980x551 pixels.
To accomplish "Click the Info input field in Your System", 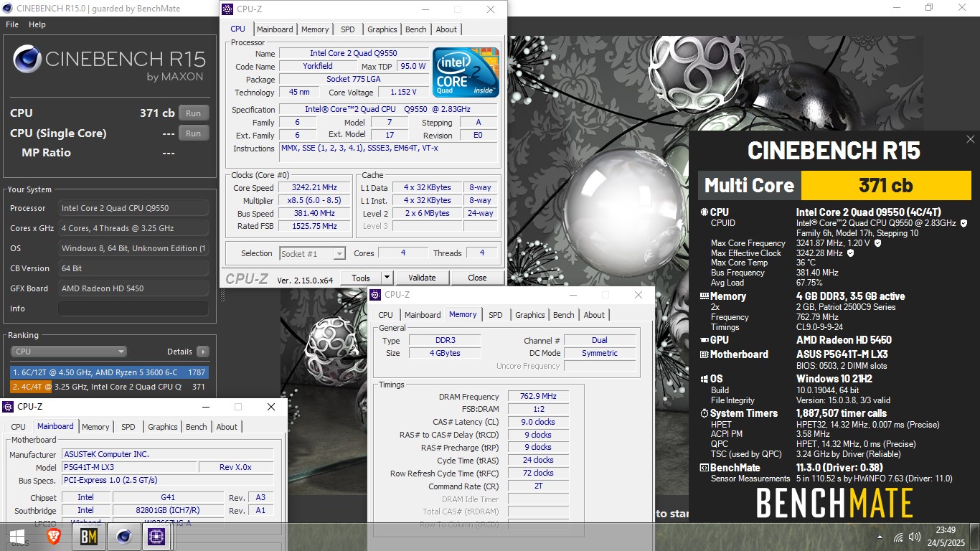I will pyautogui.click(x=133, y=309).
